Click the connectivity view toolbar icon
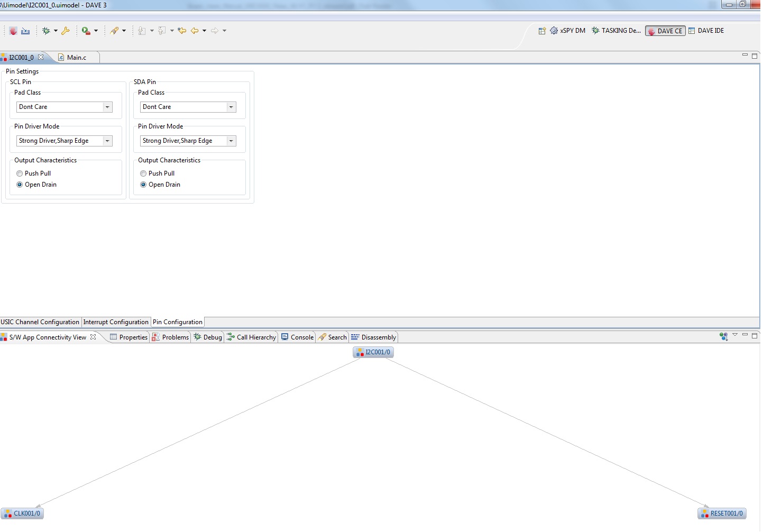The height and width of the screenshot is (532, 763). pos(723,336)
